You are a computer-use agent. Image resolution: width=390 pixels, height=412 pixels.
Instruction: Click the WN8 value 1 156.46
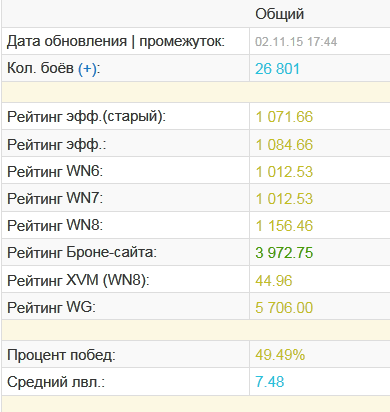pos(284,226)
